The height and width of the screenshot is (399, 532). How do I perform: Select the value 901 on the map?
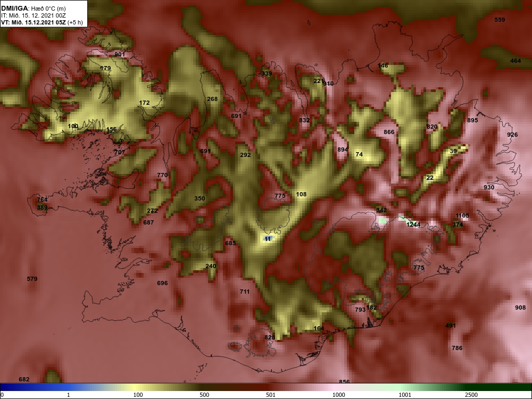pos(119,54)
